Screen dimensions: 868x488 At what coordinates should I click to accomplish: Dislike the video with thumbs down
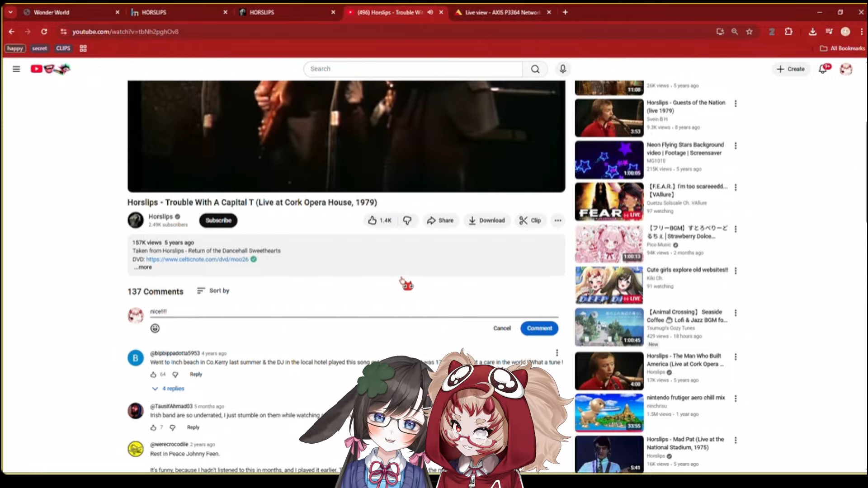[x=407, y=221]
